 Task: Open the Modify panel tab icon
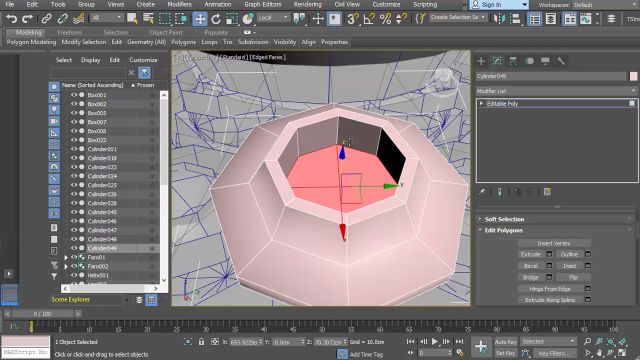pos(497,61)
